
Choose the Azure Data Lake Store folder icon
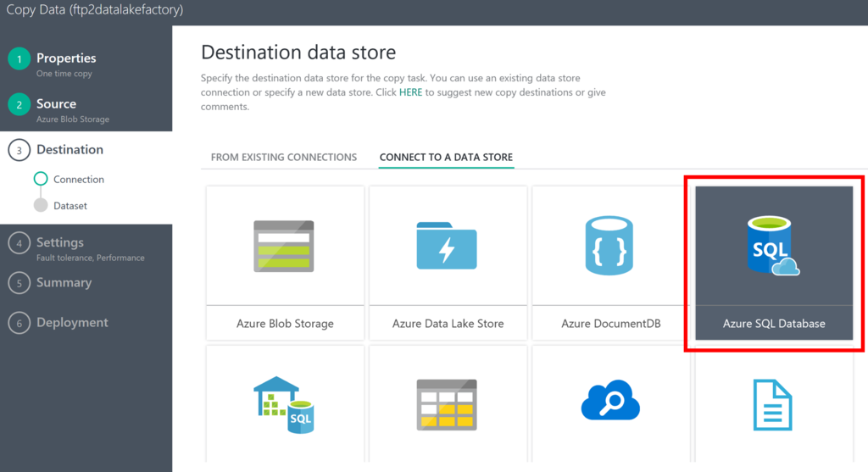click(x=447, y=246)
